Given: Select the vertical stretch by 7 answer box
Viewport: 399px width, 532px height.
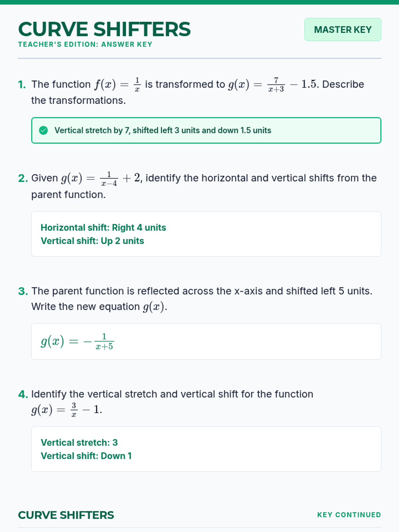Looking at the screenshot, I should pyautogui.click(x=206, y=130).
